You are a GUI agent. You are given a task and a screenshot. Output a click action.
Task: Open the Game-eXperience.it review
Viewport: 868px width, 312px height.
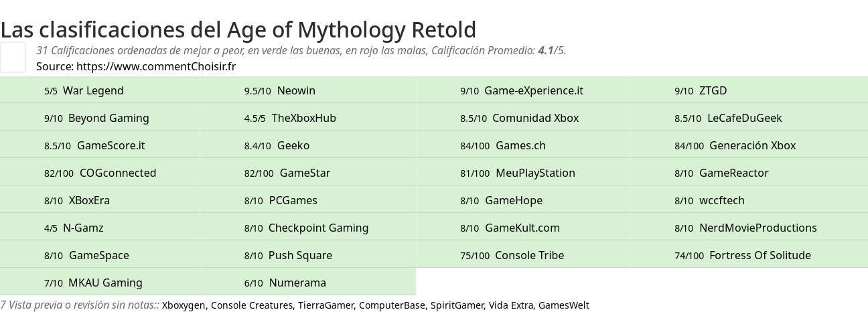click(533, 91)
